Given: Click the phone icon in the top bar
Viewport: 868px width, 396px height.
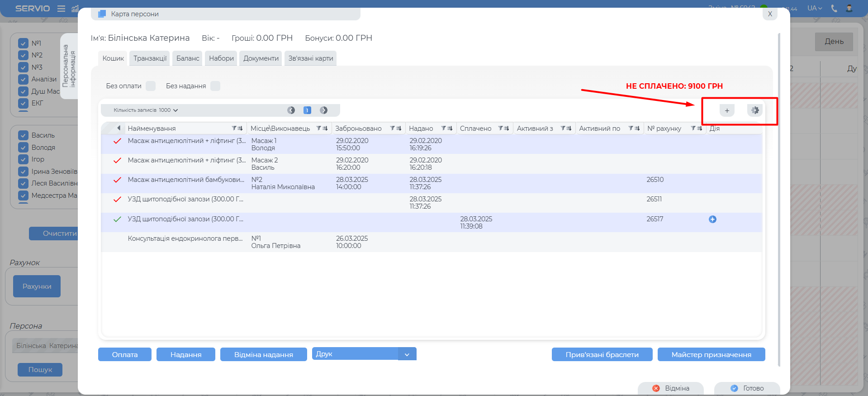Looking at the screenshot, I should point(834,8).
